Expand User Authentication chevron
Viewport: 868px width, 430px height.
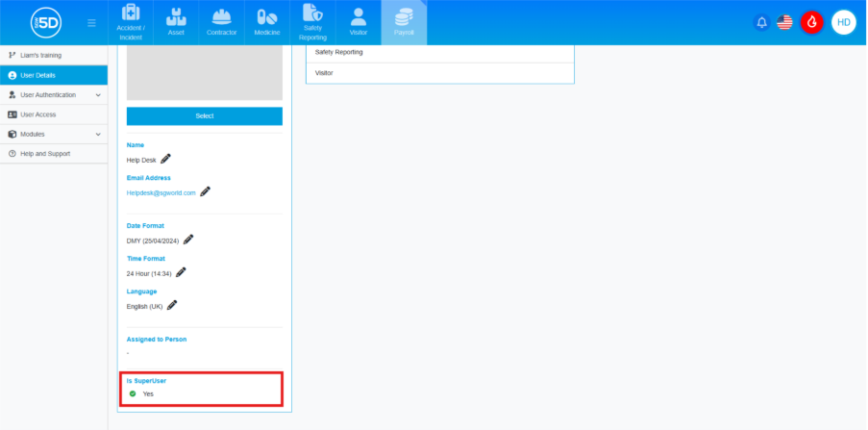point(98,95)
